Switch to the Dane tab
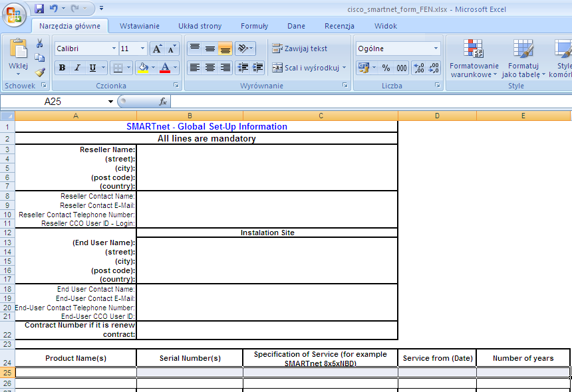 pos(296,26)
